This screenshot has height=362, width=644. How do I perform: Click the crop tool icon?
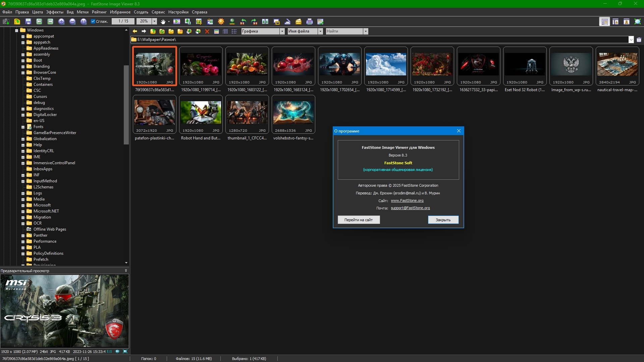pos(199,21)
